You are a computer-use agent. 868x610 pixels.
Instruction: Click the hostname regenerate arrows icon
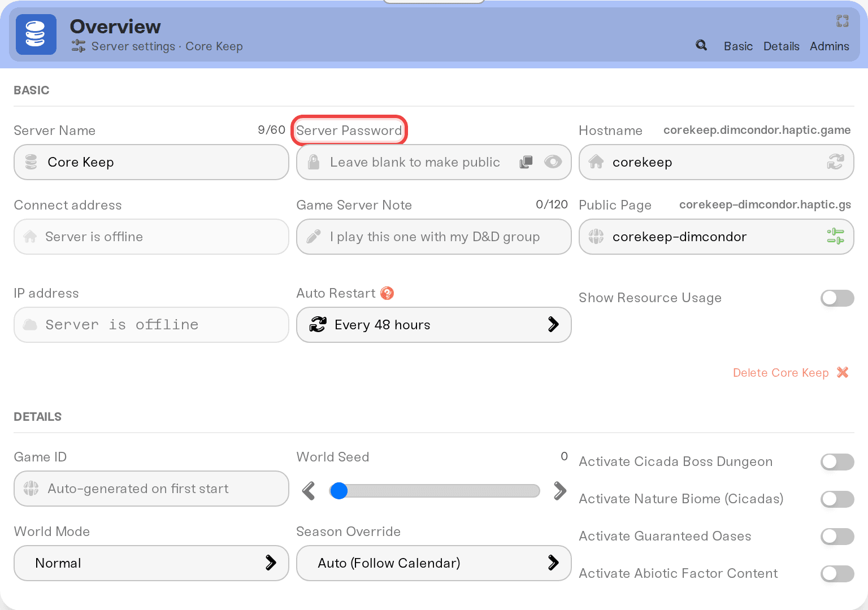(x=835, y=162)
